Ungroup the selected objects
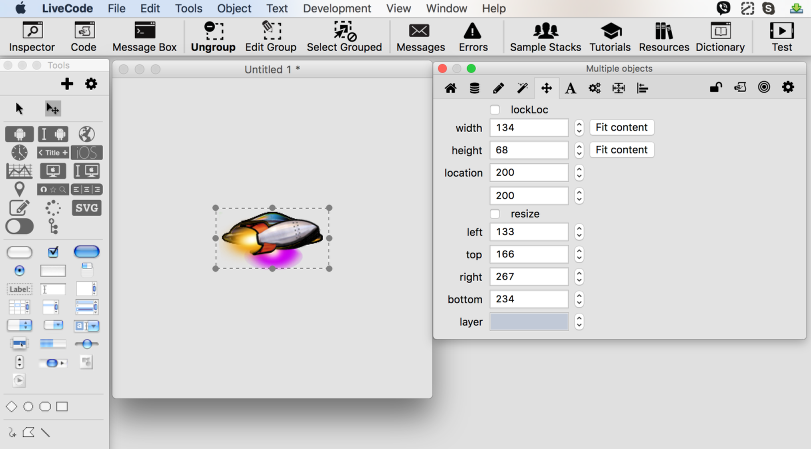The height and width of the screenshot is (449, 811). point(213,37)
